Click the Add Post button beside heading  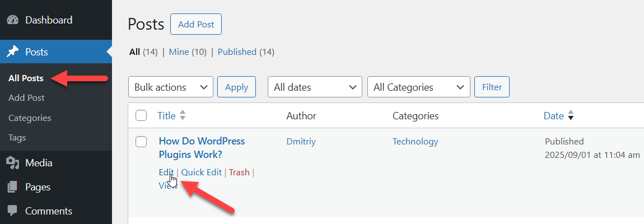[196, 24]
